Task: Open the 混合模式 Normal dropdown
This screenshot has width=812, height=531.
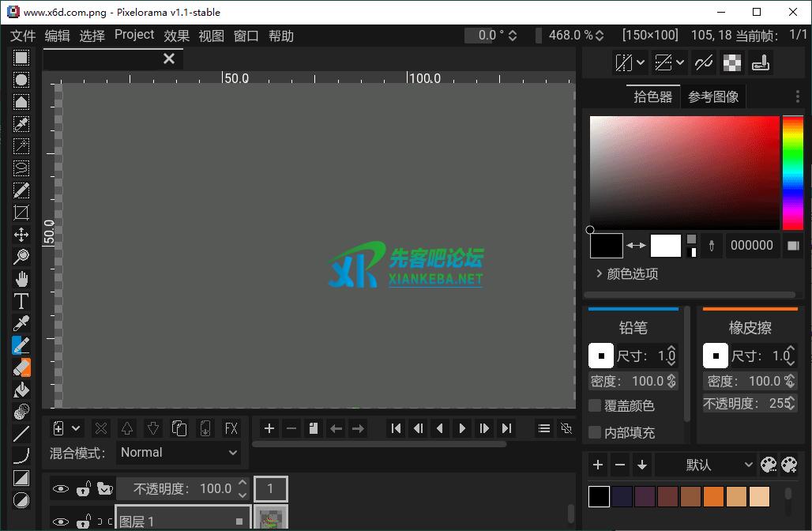Action: (179, 452)
